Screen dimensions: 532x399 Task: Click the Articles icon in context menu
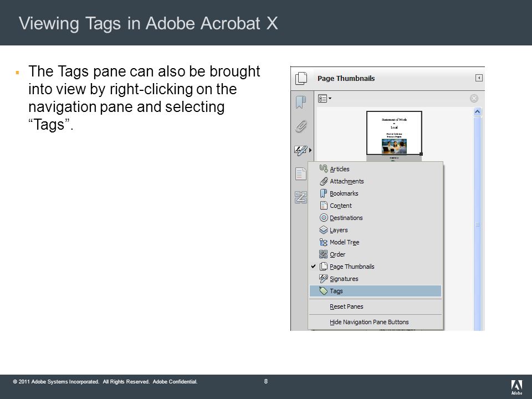click(323, 168)
